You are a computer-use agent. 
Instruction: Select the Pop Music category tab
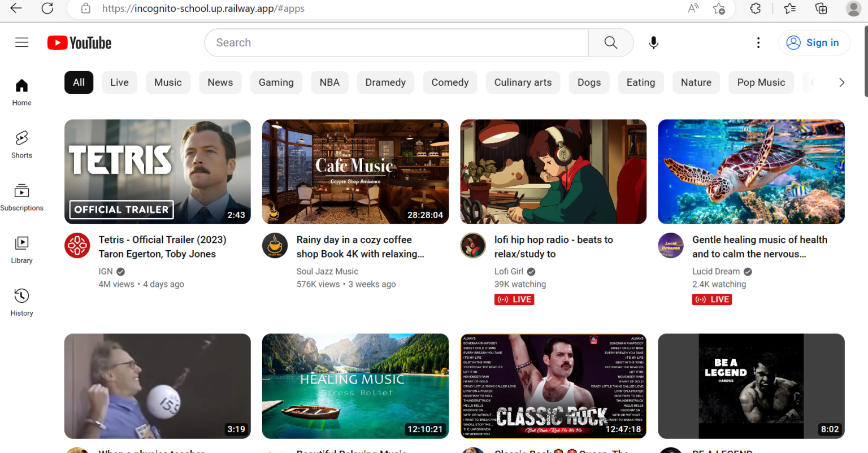tap(761, 82)
